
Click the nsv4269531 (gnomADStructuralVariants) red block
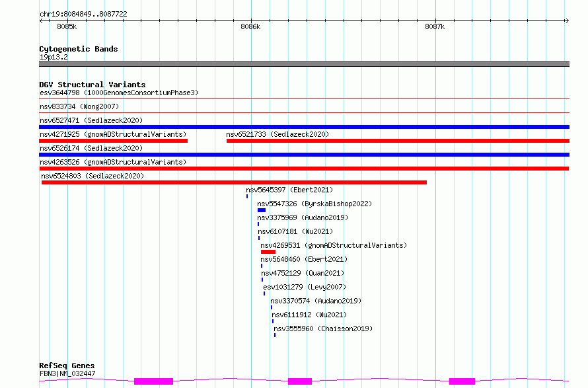point(268,252)
